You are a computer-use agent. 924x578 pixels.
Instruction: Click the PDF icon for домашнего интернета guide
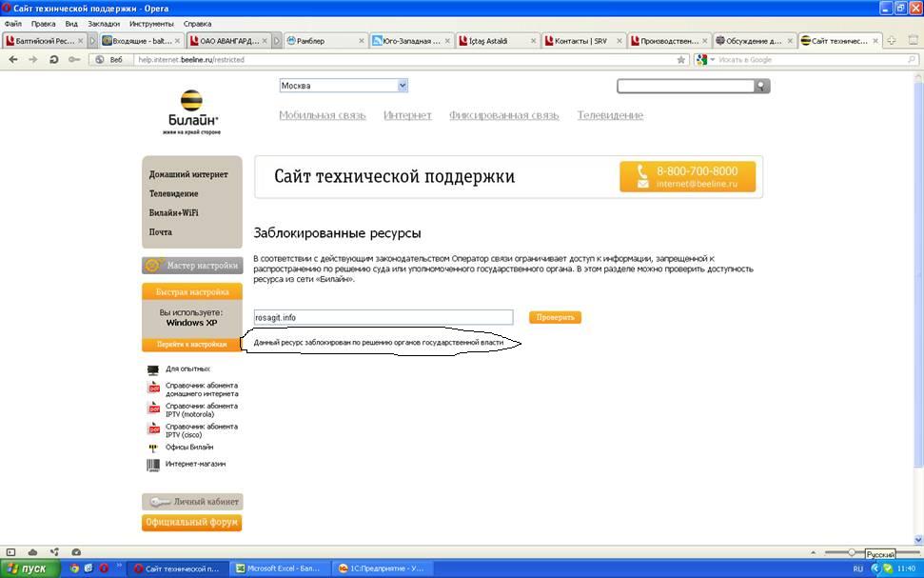tap(154, 388)
